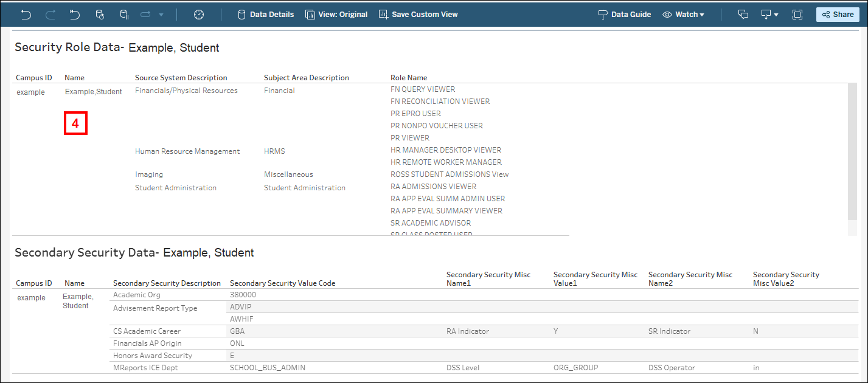Click the ADVIP value code
Image resolution: width=868 pixels, height=383 pixels.
[241, 307]
